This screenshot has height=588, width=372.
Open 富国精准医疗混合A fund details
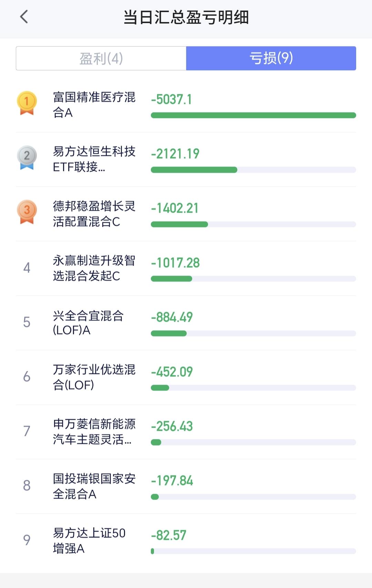click(x=186, y=105)
